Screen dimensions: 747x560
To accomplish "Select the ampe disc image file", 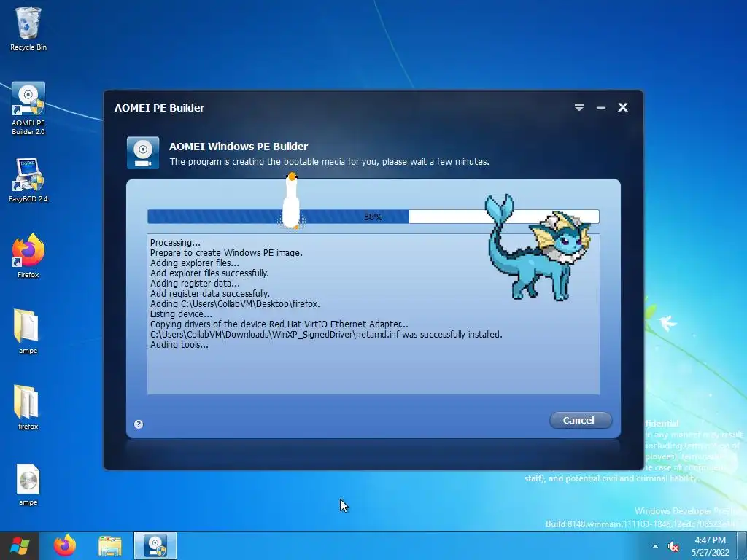I will point(28,484).
